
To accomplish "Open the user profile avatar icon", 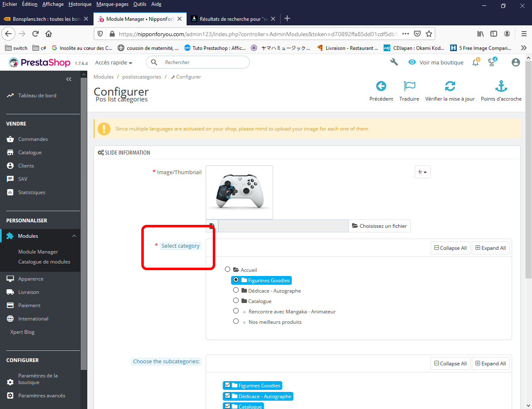I will pyautogui.click(x=516, y=62).
